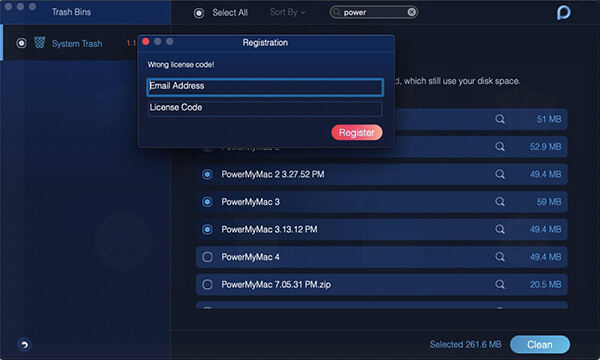Click the License Code field
Viewport: 600px width, 360px height.
265,108
